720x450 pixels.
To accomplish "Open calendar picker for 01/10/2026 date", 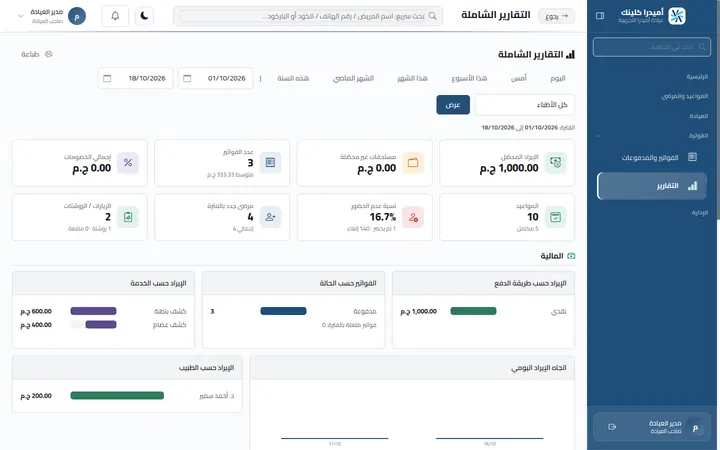I will [187, 79].
